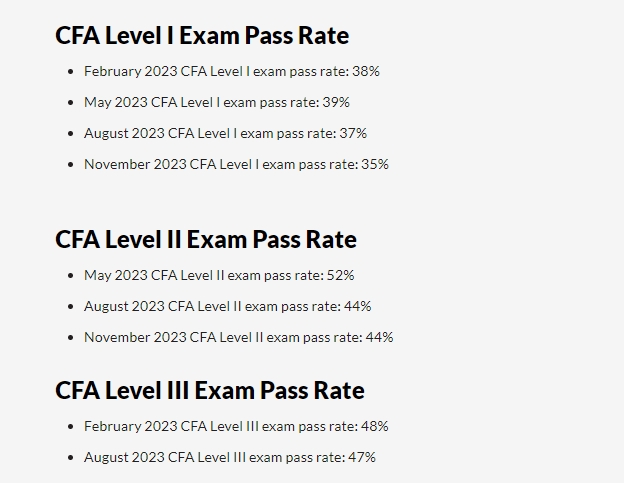The image size is (624, 483).
Task: Click the 52% pass rate value
Action: click(341, 275)
